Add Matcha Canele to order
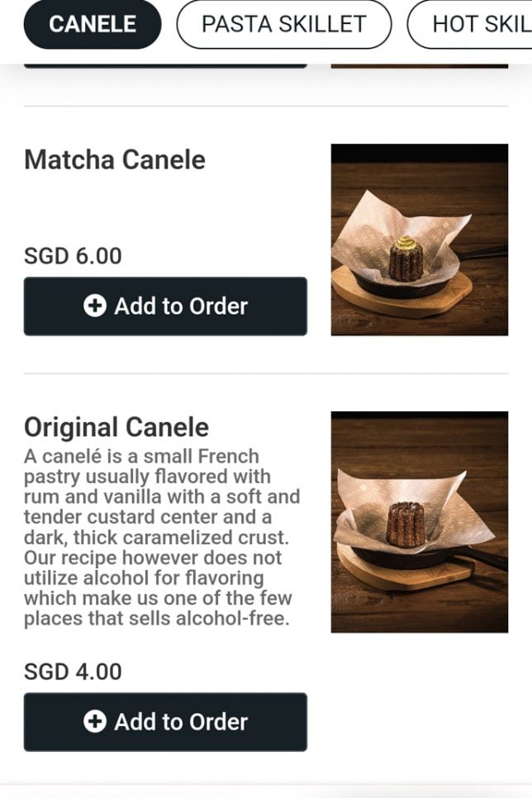532x798 pixels. point(165,306)
